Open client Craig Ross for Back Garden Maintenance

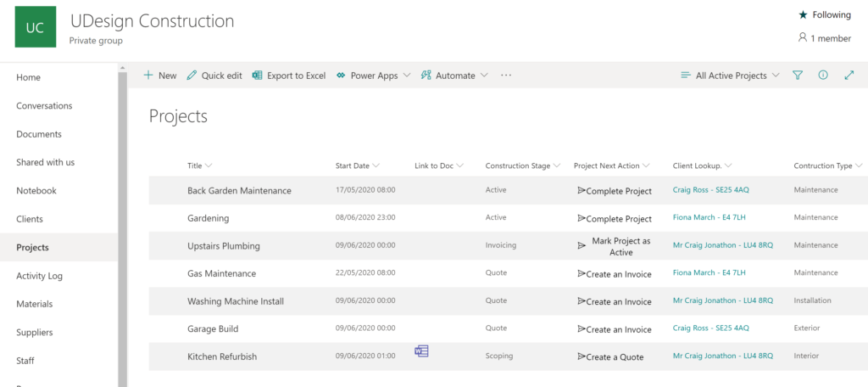[x=711, y=189]
